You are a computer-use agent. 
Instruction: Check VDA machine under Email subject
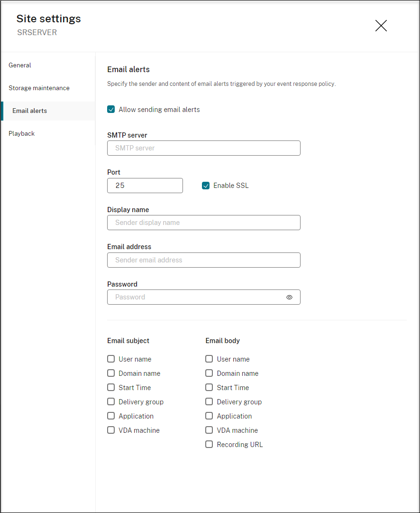pos(111,430)
